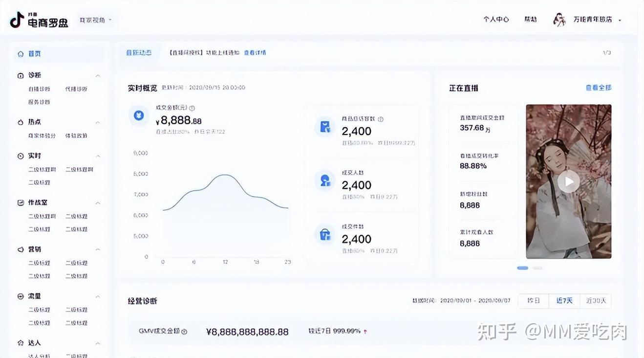The height and width of the screenshot is (358, 644).
Task: Click the ¥8,888.88 transaction amount value
Action: [x=178, y=121]
